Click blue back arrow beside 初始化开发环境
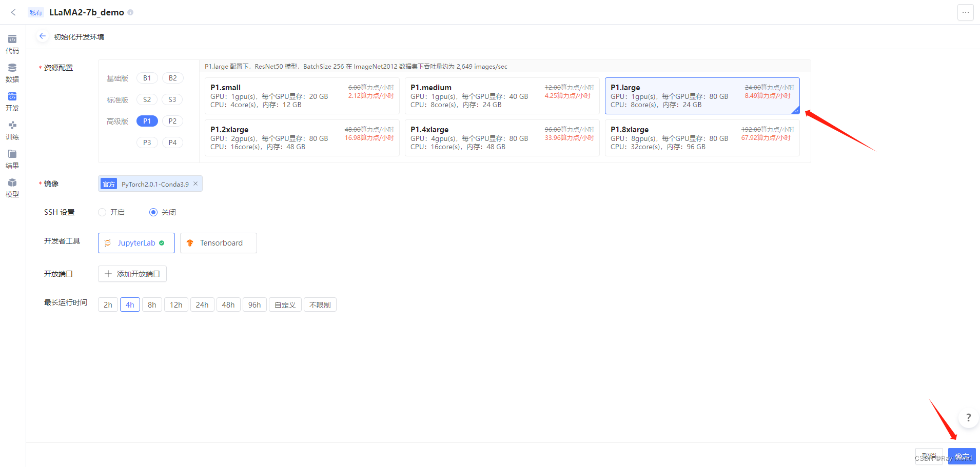The width and height of the screenshot is (980, 467). pyautogui.click(x=43, y=36)
